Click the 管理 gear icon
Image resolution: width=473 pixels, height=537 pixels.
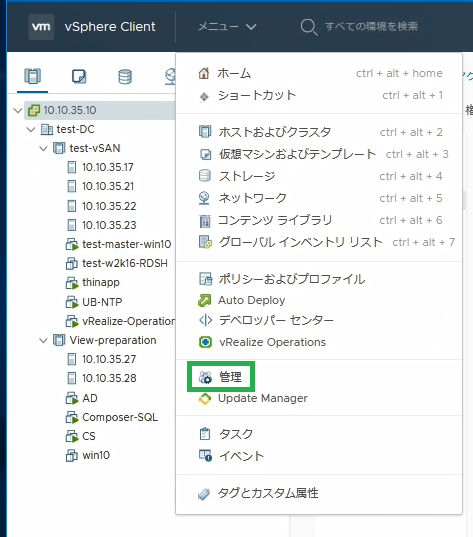[x=206, y=377]
